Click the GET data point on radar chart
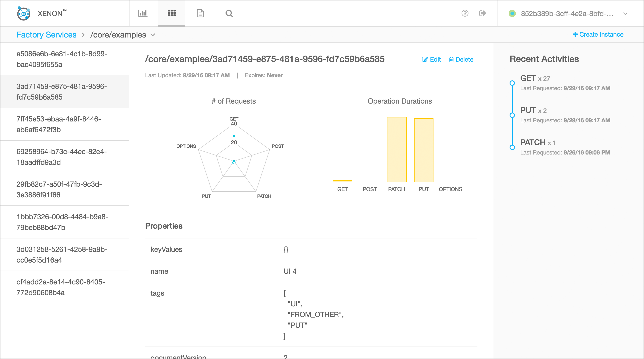The image size is (644, 359). tap(234, 136)
